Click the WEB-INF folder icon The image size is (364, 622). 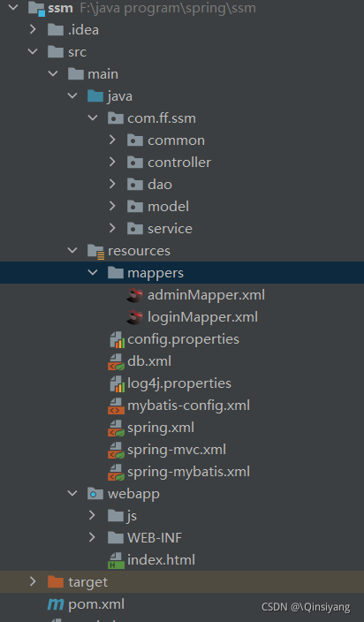(116, 538)
